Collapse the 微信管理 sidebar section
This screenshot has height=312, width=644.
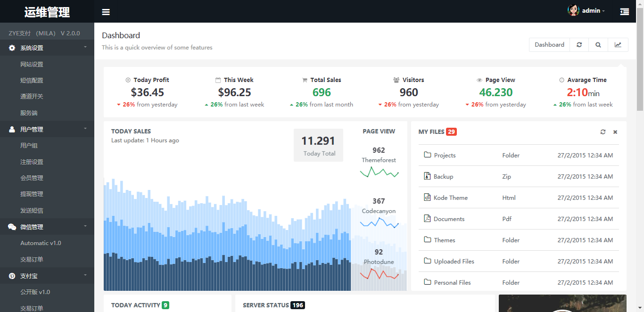(47, 227)
